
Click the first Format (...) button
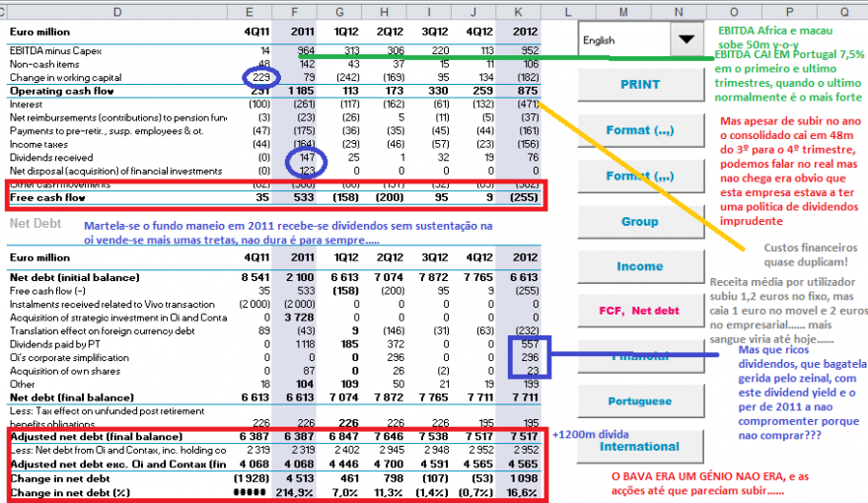(640, 130)
